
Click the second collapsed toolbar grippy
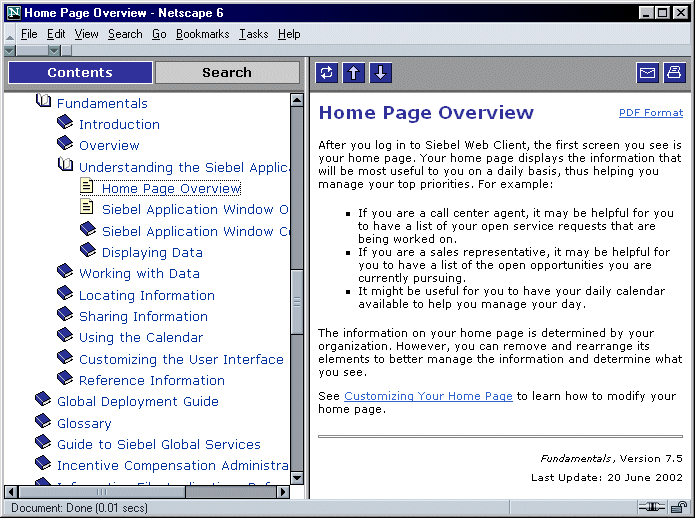[x=54, y=51]
